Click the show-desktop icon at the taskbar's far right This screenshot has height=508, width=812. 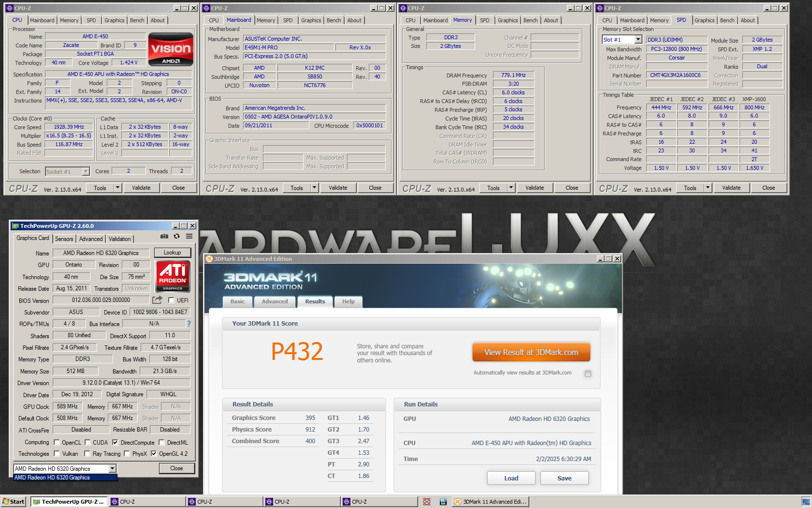(x=806, y=502)
